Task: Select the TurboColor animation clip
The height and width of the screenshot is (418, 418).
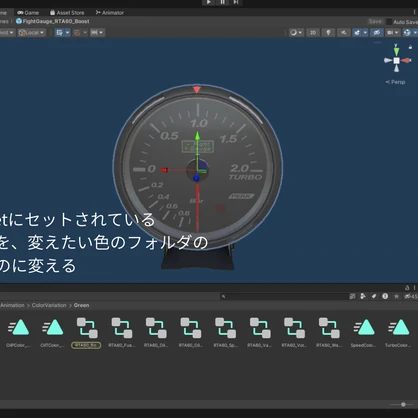Action: coord(398,332)
